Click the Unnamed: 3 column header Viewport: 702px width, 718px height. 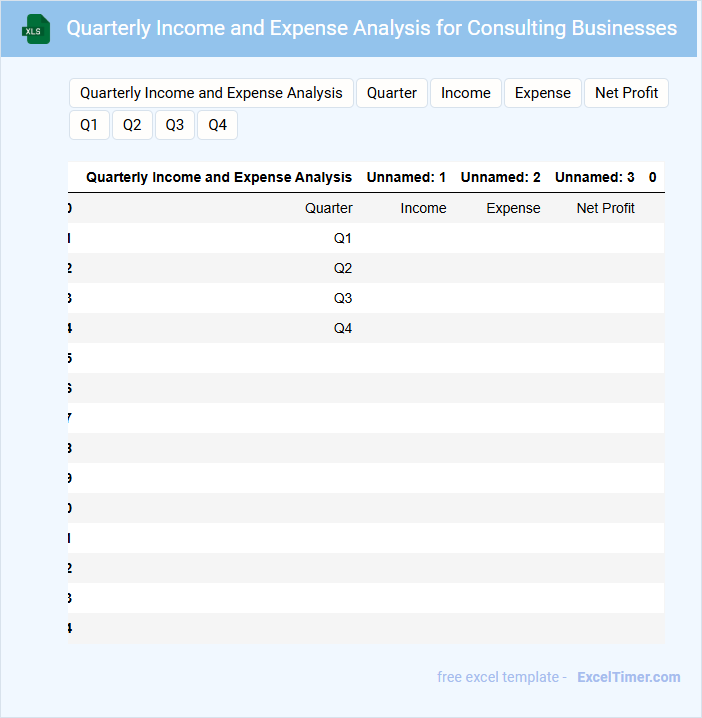coord(594,177)
